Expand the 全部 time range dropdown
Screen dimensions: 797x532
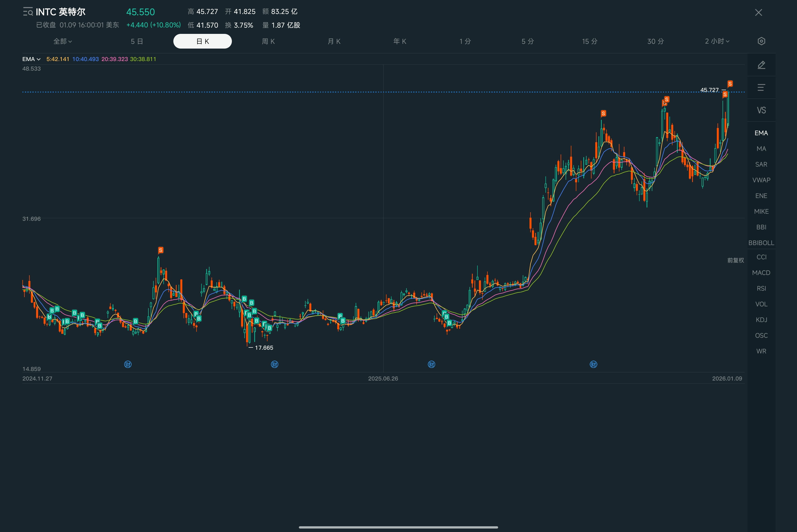click(x=63, y=41)
